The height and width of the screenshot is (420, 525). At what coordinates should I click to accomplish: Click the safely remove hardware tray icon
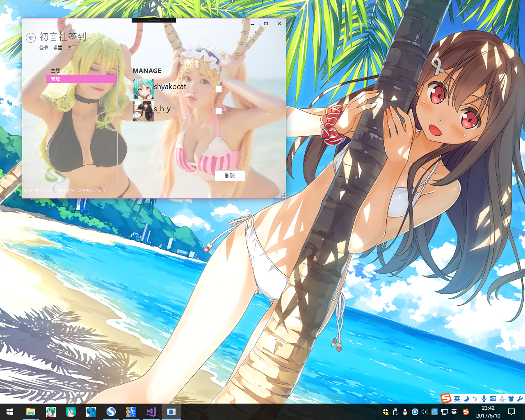point(395,412)
